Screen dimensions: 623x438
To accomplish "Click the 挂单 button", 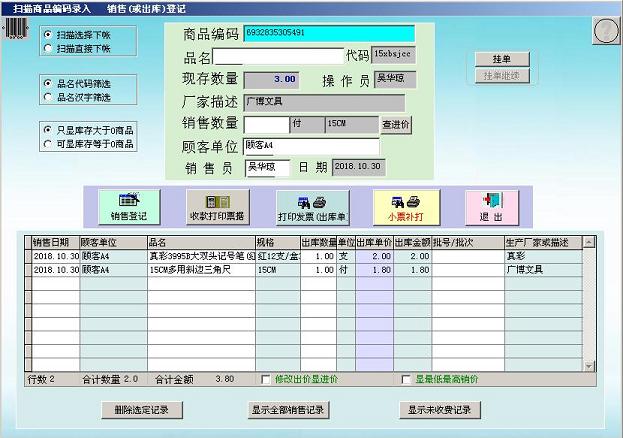I will [502, 59].
